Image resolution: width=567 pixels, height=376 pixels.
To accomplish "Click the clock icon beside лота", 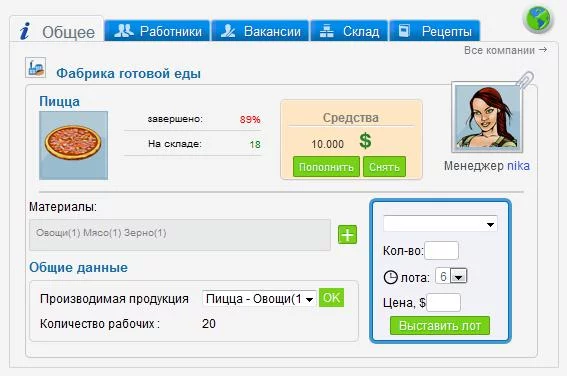I will coord(391,277).
